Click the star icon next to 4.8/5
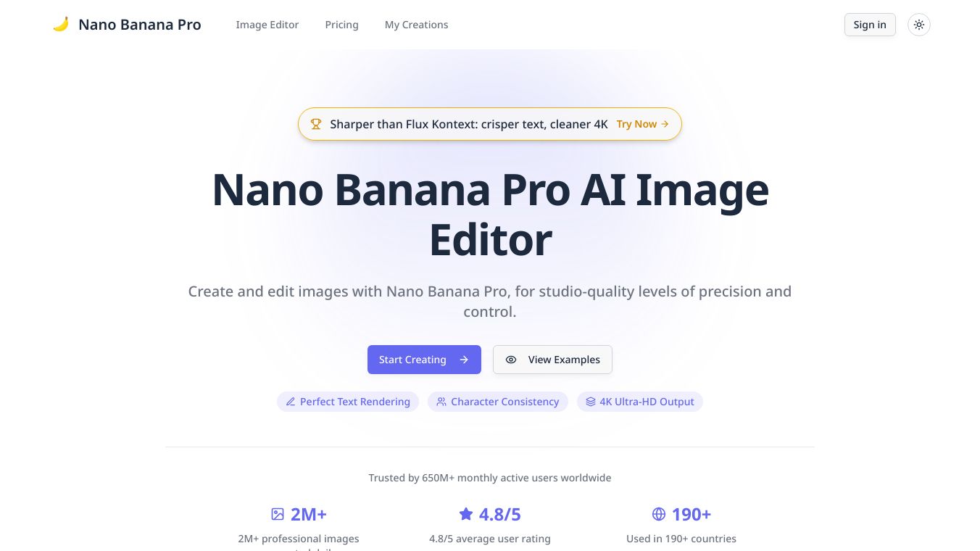 [466, 514]
